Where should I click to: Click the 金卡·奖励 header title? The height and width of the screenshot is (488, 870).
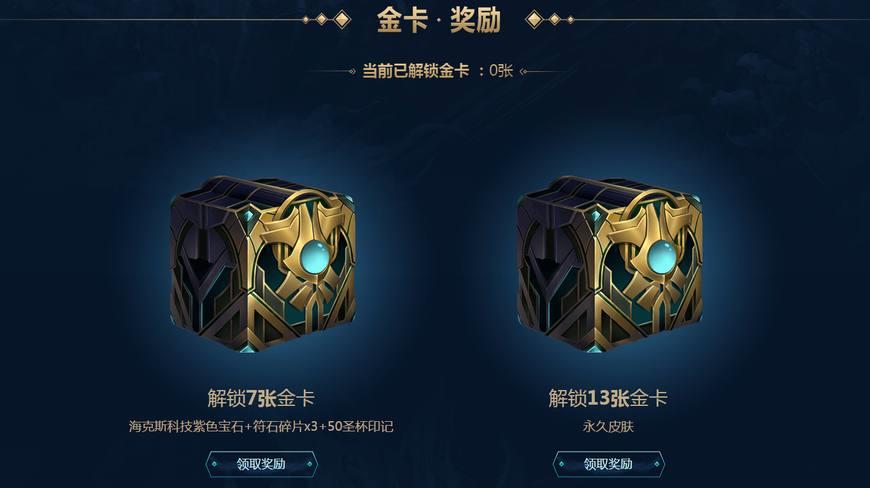click(x=438, y=20)
